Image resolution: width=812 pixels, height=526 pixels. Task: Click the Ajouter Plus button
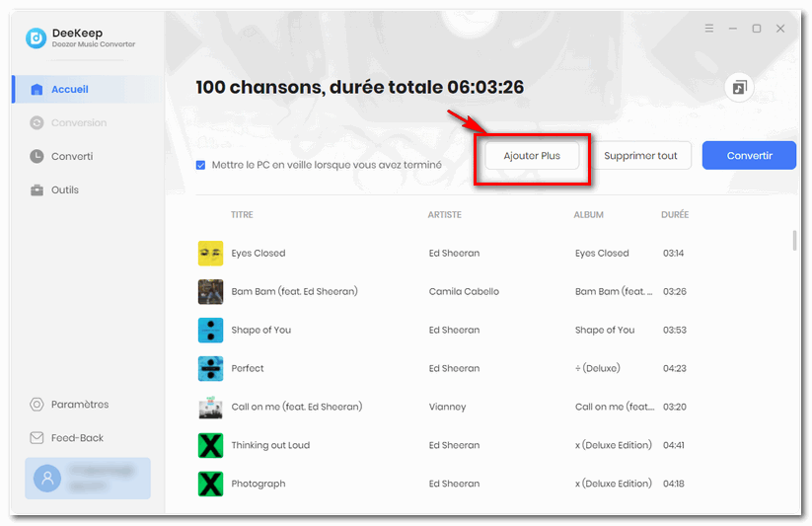tap(532, 156)
